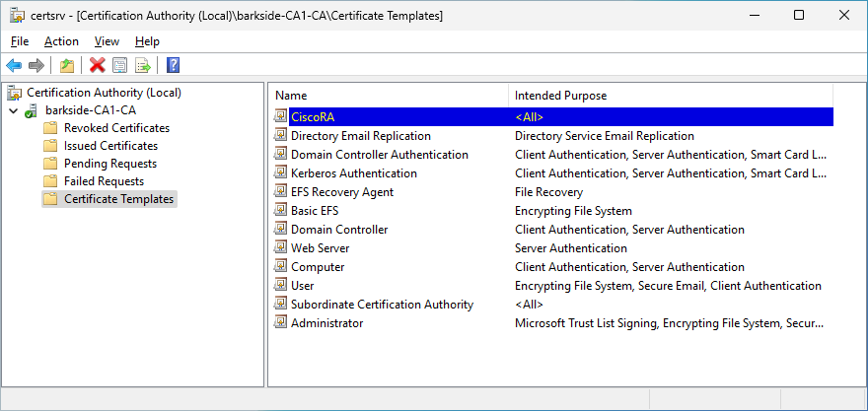Select the Revoked Certificates folder
This screenshot has height=411, width=868.
click(x=116, y=128)
